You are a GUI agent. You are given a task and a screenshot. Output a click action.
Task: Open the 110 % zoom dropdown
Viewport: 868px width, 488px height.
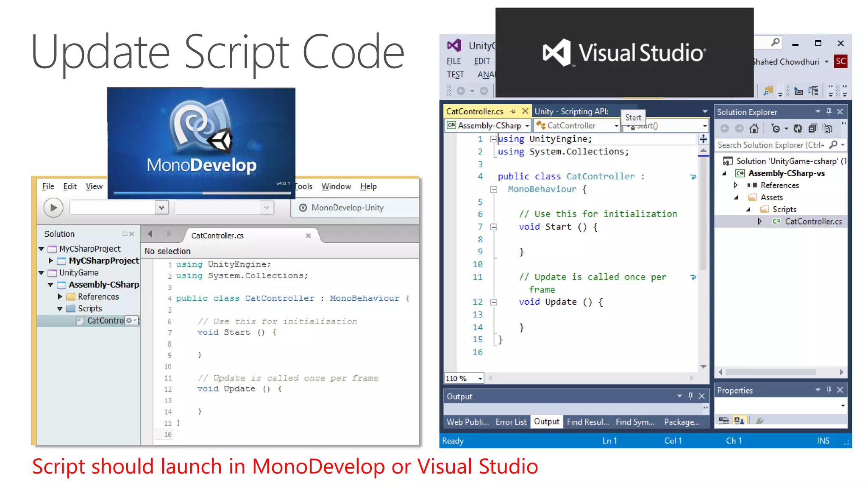(x=480, y=379)
